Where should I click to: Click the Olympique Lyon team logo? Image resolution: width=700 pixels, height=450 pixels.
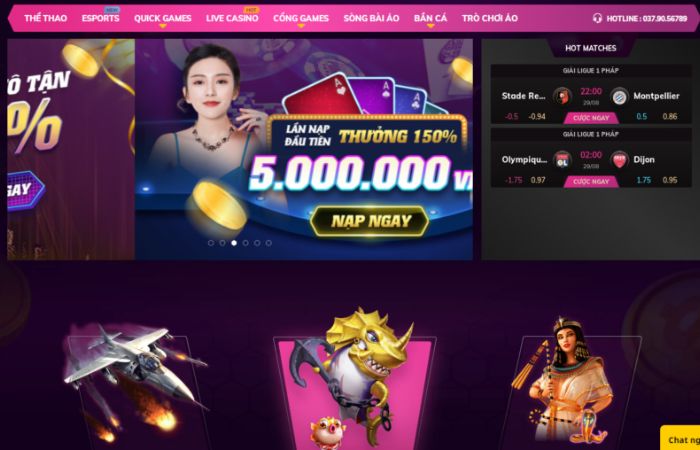coord(562,159)
